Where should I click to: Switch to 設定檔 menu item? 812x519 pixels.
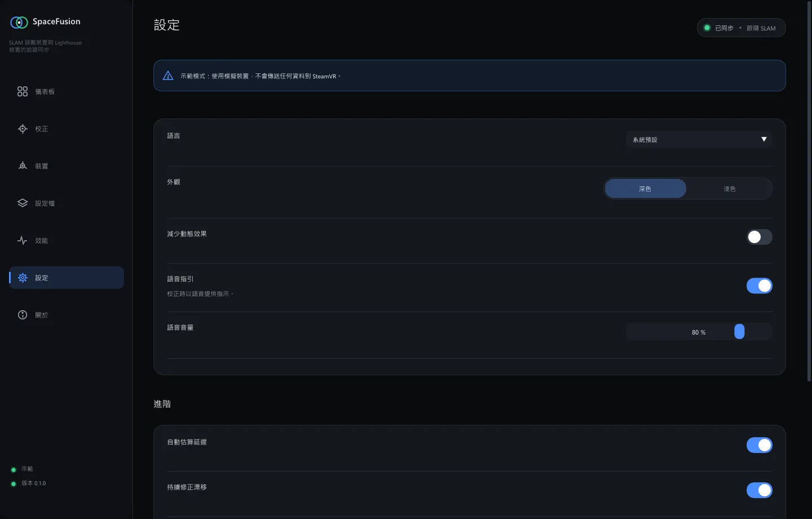[67, 203]
